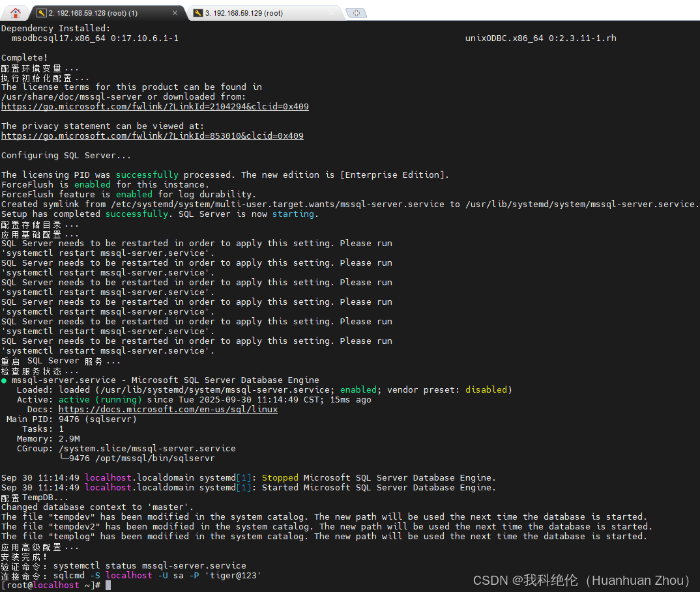700x592 pixels.
Task: Click 'Dependency Installed:' header line
Action: (x=56, y=29)
